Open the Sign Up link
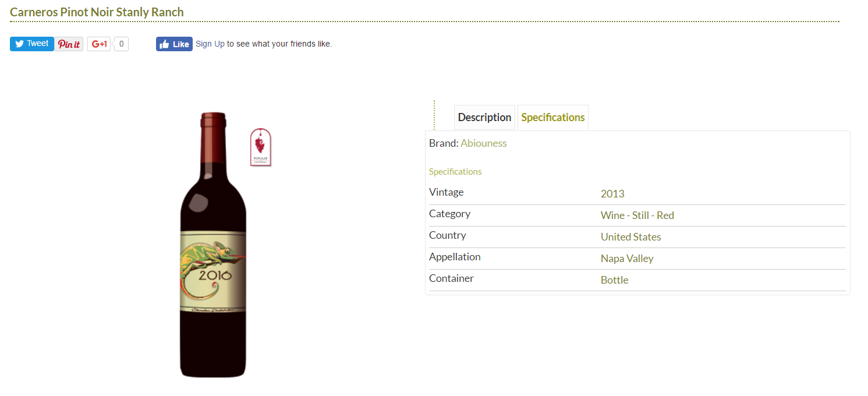 pyautogui.click(x=210, y=44)
